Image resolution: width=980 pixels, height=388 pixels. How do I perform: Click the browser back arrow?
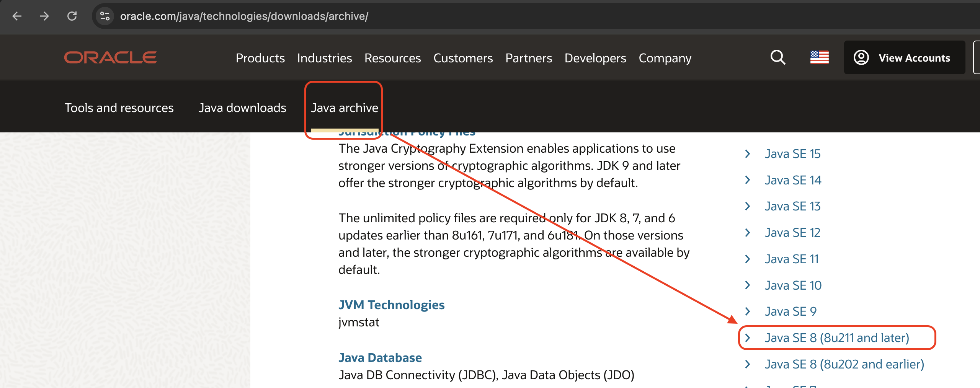point(17,16)
